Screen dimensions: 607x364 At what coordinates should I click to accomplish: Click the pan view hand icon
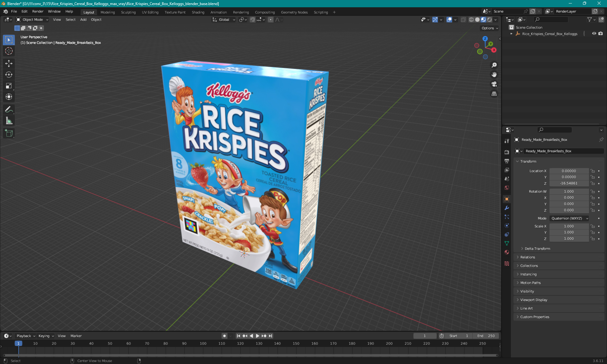point(494,75)
